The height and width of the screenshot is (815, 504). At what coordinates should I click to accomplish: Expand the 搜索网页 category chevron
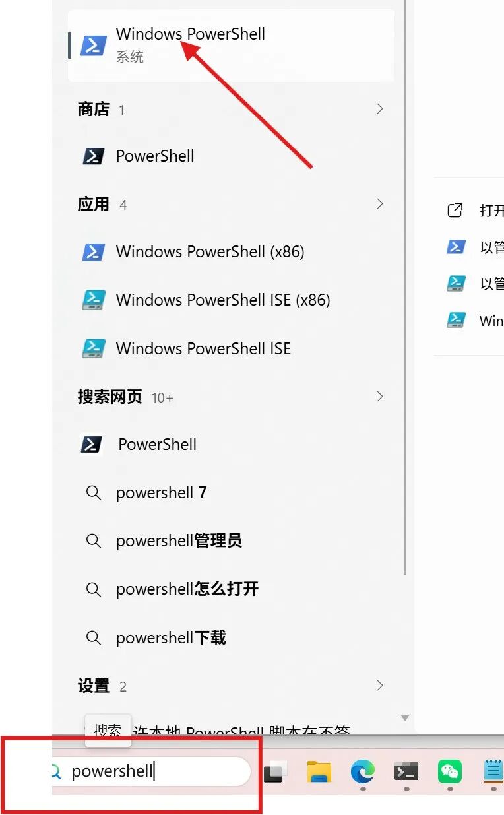(x=379, y=397)
